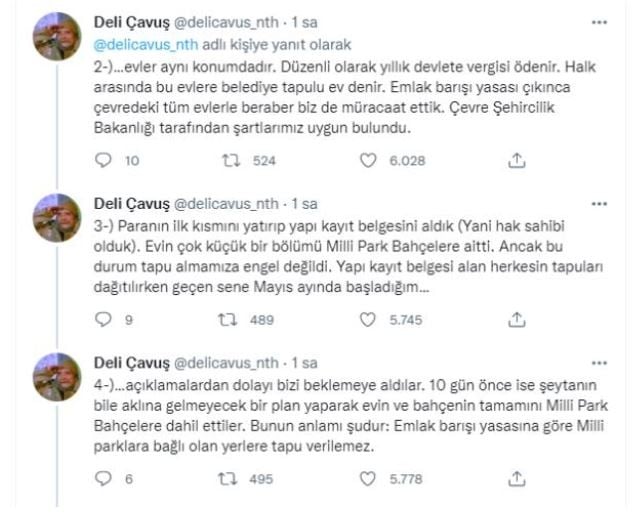Viewport: 637px width, 527px height.
Task: Like the tweet with 6.028 likes
Action: click(x=368, y=160)
